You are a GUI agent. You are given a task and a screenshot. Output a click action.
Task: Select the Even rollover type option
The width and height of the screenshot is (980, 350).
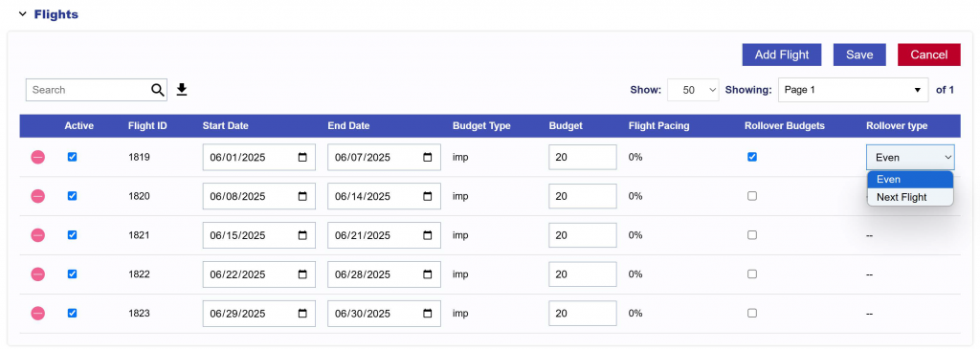910,180
